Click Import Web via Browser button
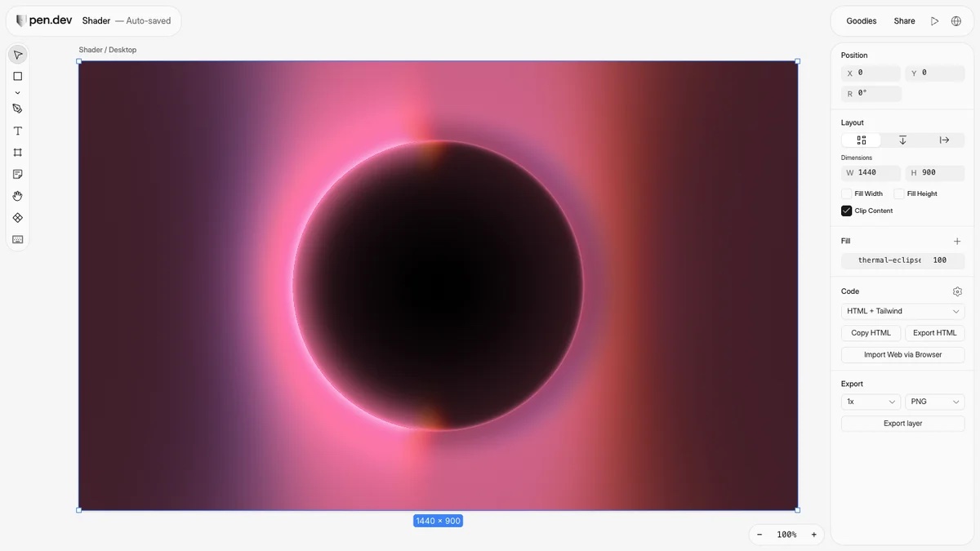 click(x=902, y=355)
